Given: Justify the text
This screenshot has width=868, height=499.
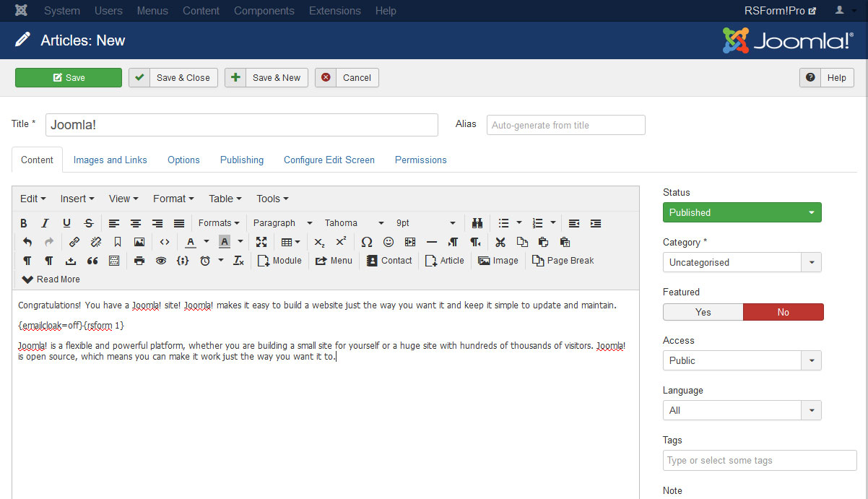Looking at the screenshot, I should (179, 223).
